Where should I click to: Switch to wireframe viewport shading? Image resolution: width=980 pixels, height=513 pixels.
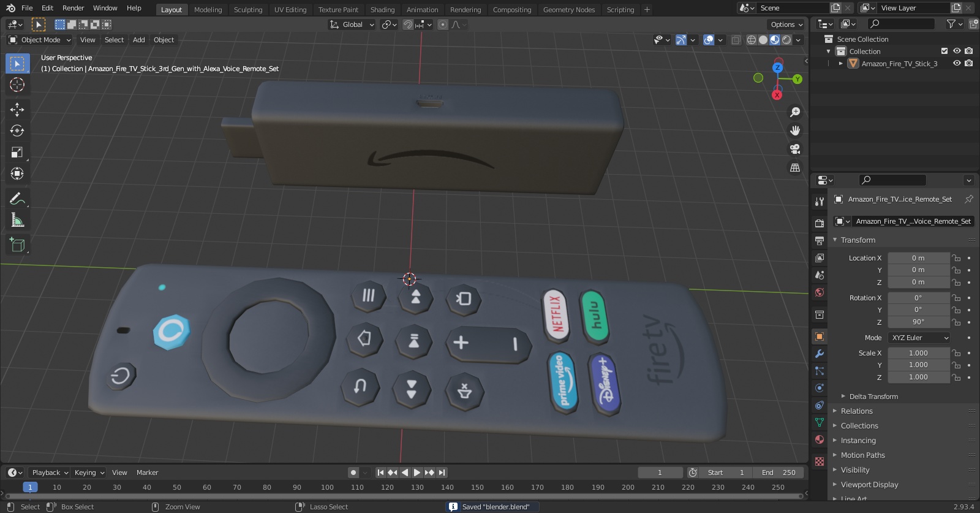point(752,40)
